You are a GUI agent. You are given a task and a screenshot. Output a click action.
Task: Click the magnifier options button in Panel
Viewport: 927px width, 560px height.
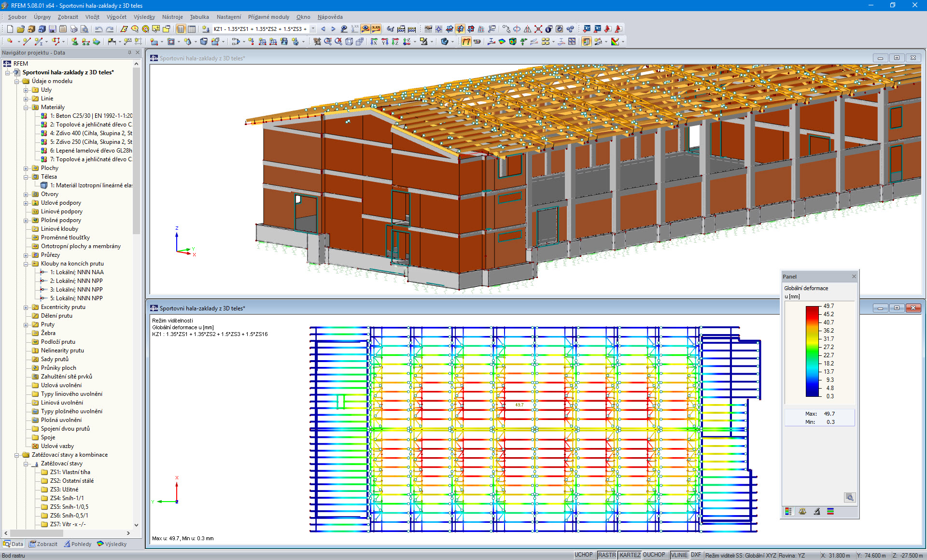pyautogui.click(x=849, y=497)
